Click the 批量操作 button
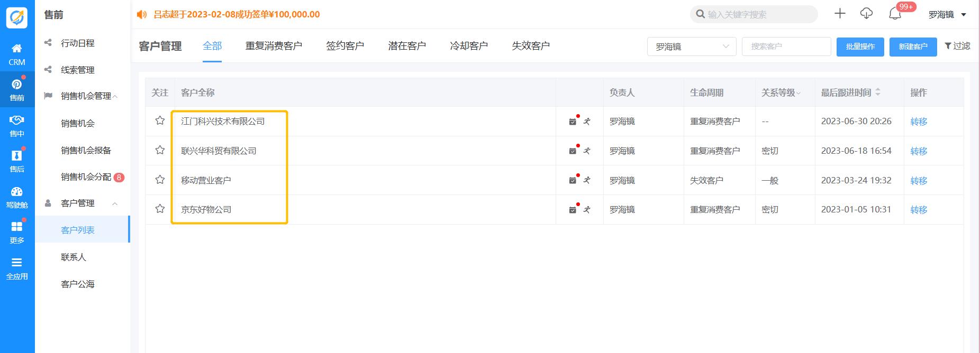 (x=860, y=47)
